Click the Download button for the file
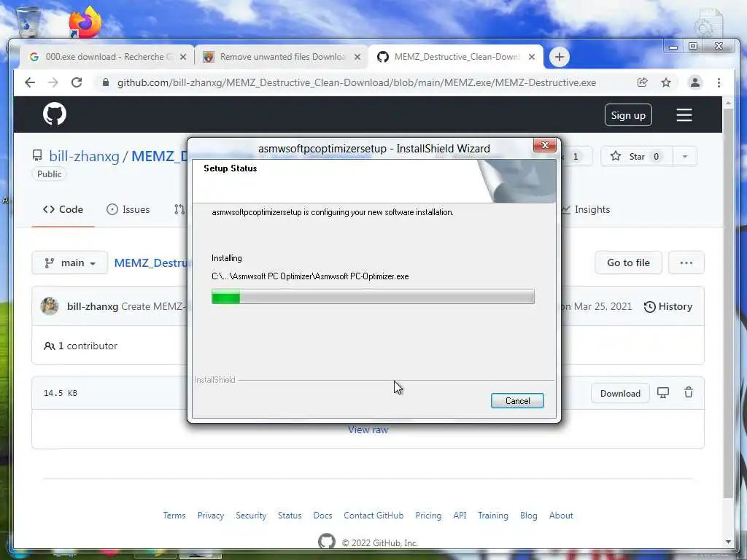Image resolution: width=747 pixels, height=560 pixels. point(620,393)
